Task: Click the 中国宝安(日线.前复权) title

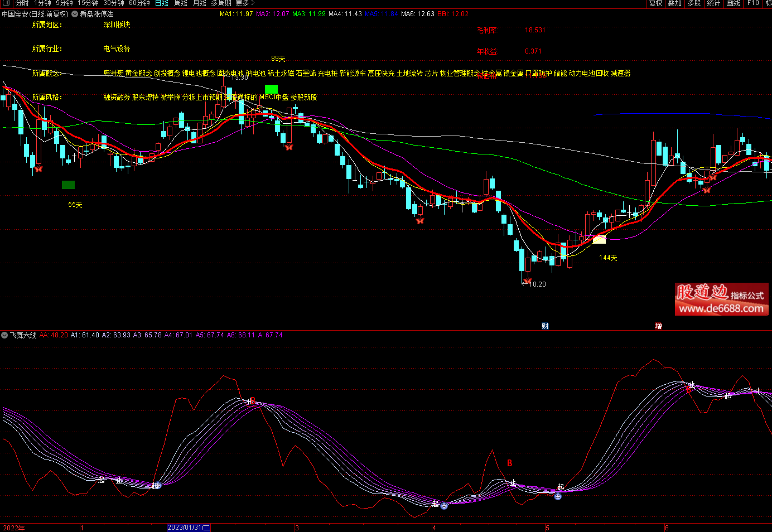Action: (35, 14)
